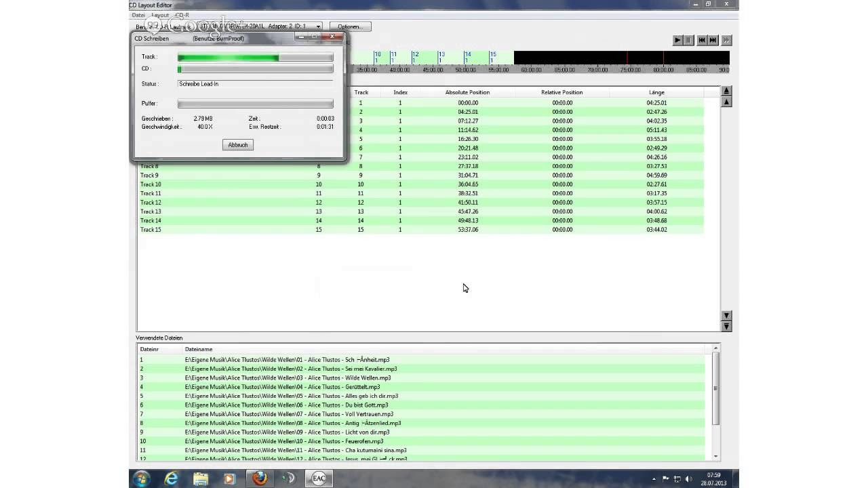Move track down one position arrow
868x488 pixels.
(726, 316)
